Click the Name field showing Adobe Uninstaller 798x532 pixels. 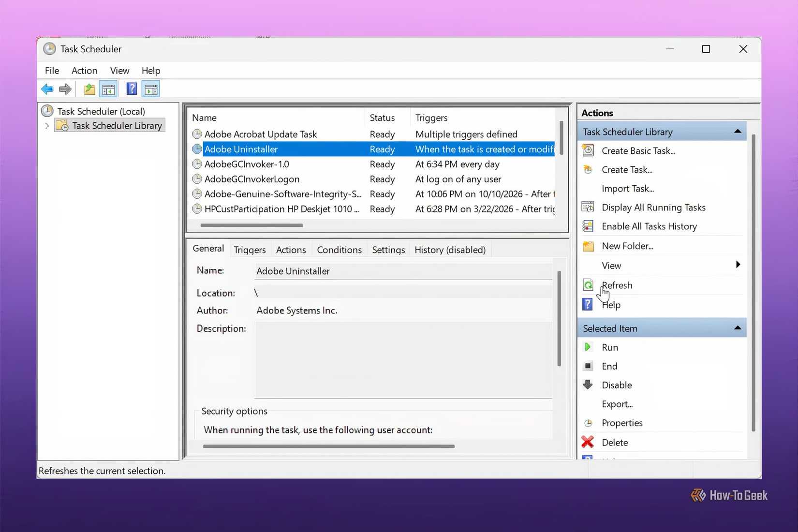403,271
